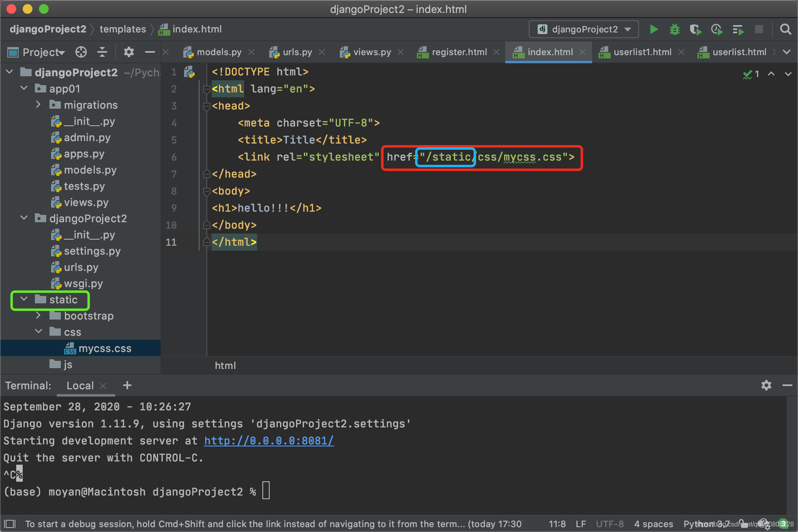Expand the migrations folder
This screenshot has height=532, width=798.
(39, 105)
